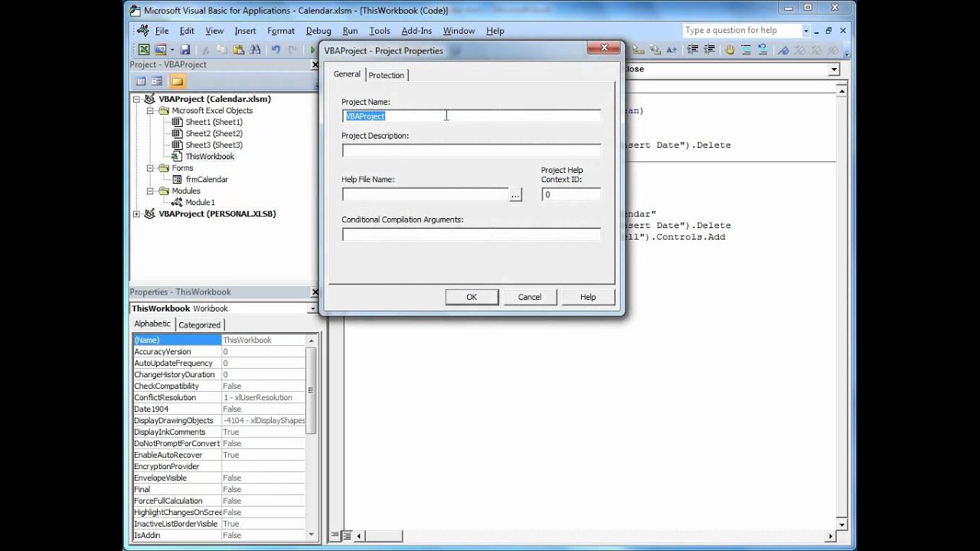Screen dimensions: 980x551
Task: Open the Insert UserForm dropdown arrow
Action: click(x=172, y=50)
